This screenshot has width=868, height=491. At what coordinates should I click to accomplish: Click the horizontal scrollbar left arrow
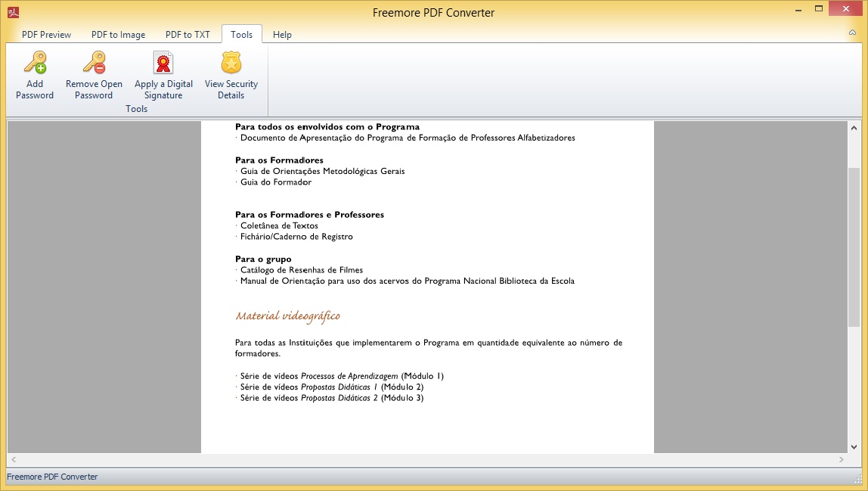[x=14, y=459]
